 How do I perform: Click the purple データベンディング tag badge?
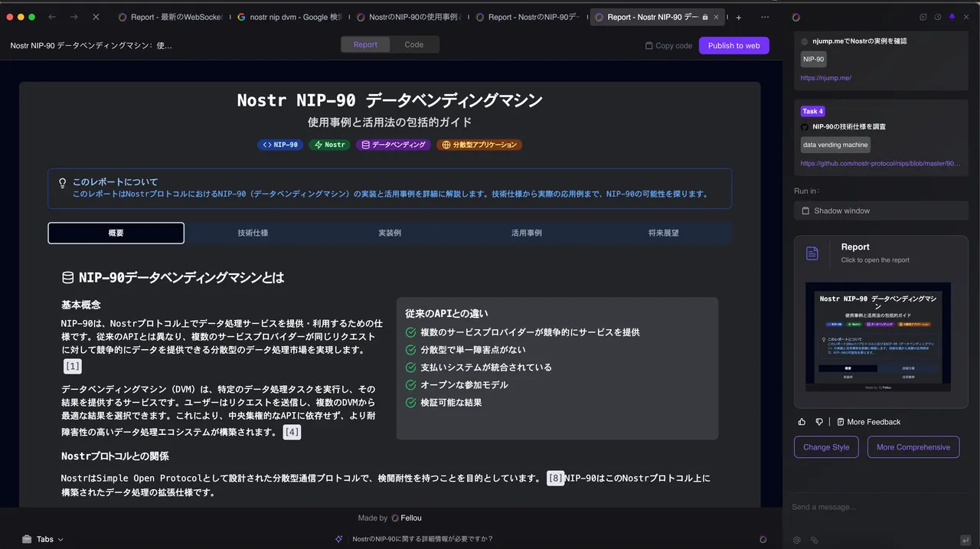(x=394, y=144)
